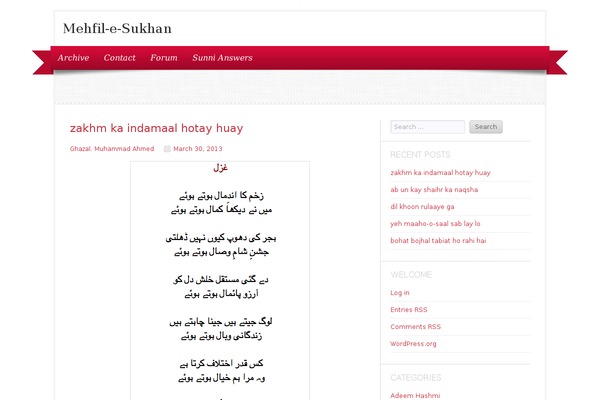This screenshot has height=400, width=600.
Task: Click the Search button
Action: click(486, 127)
